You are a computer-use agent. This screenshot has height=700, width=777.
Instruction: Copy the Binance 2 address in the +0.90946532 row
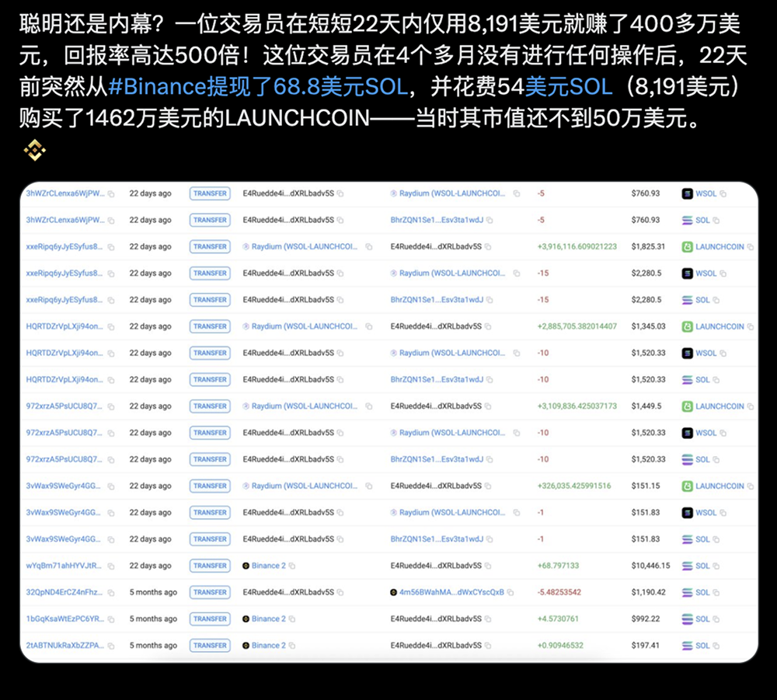[x=292, y=646]
